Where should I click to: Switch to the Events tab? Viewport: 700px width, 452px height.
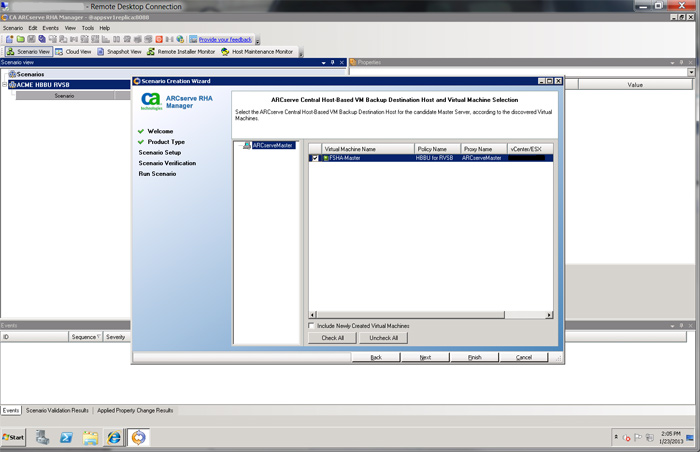[x=11, y=410]
